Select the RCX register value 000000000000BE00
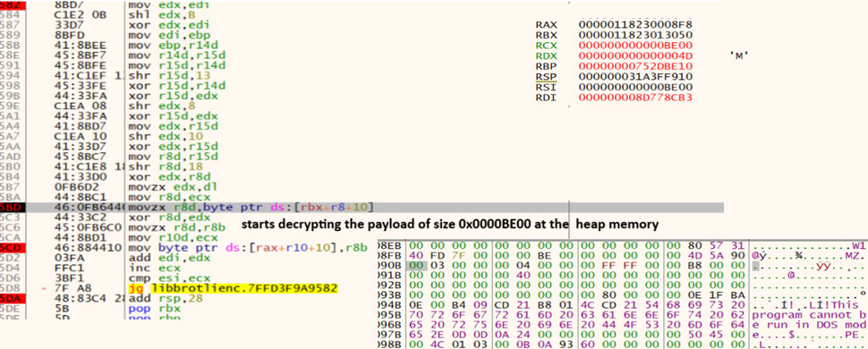 [635, 45]
